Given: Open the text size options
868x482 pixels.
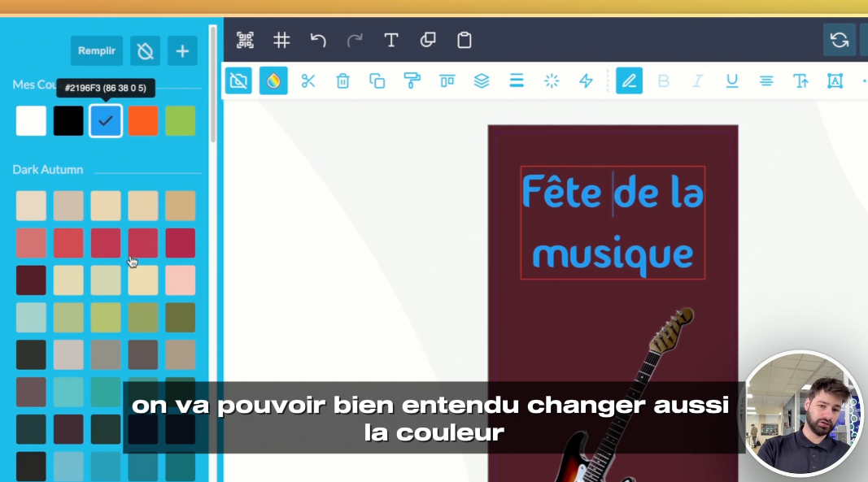Looking at the screenshot, I should (x=801, y=80).
